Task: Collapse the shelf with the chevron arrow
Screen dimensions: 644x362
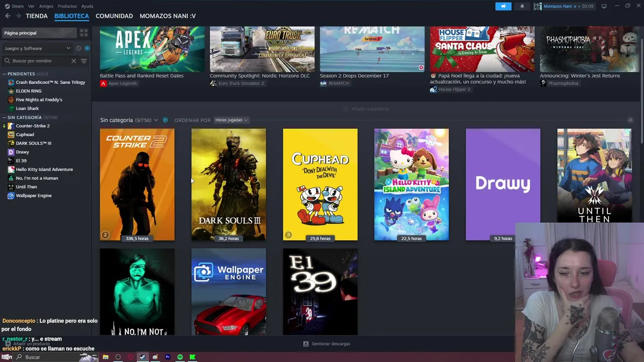Action: coord(630,120)
